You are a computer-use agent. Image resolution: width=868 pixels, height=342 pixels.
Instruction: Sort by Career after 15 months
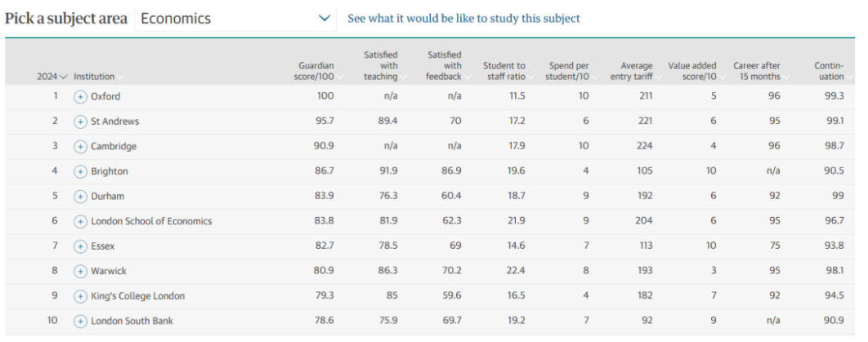(x=757, y=71)
